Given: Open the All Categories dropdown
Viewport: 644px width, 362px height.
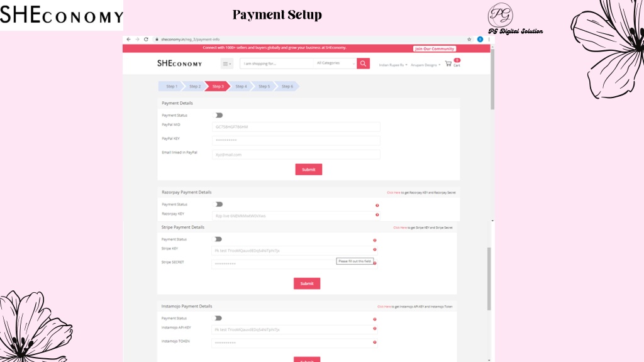Looking at the screenshot, I should point(335,63).
